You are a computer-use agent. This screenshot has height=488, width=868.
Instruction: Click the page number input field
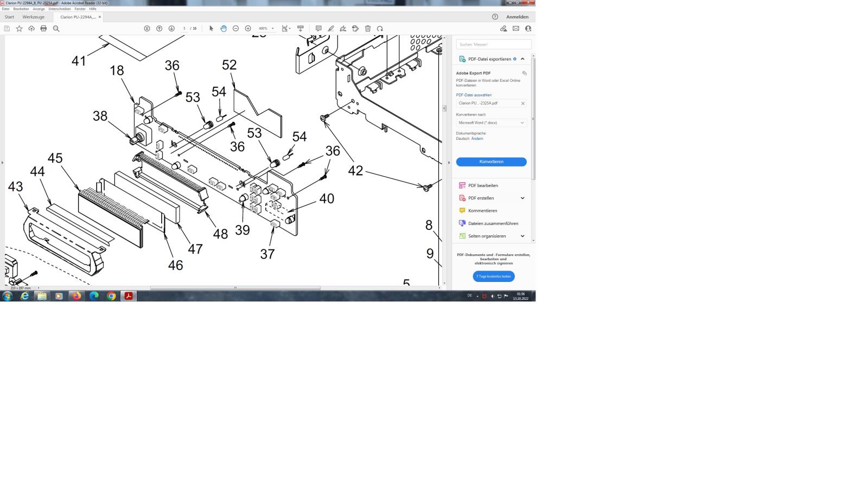click(x=185, y=28)
